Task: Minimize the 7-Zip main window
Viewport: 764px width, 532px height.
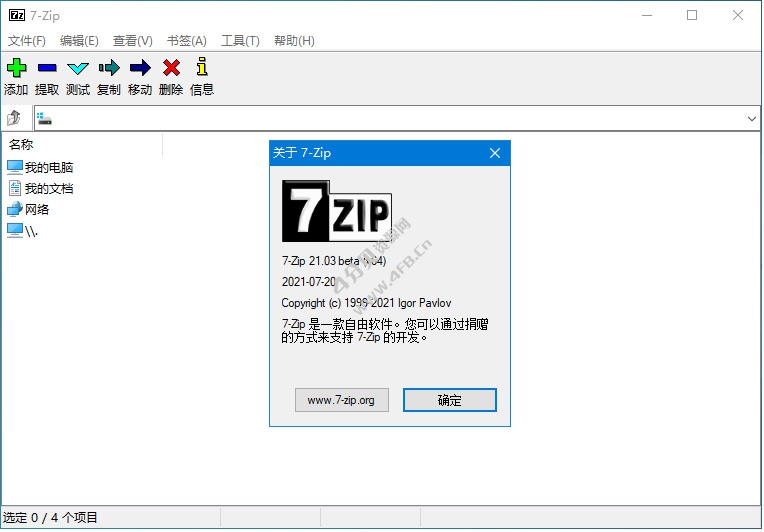Action: point(647,15)
